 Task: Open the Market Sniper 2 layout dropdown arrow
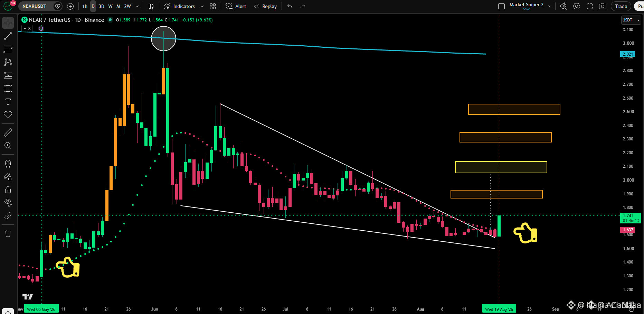pos(550,6)
